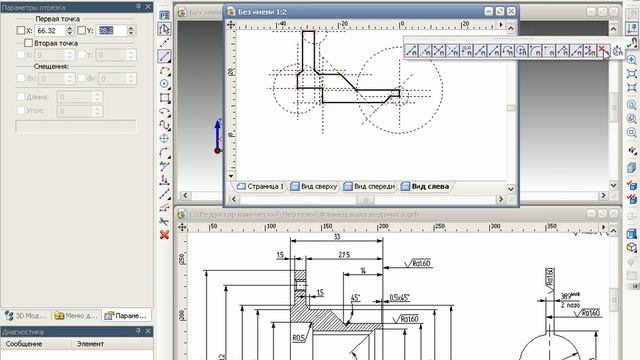
Task: Select the line segment tool
Action: pyautogui.click(x=164, y=56)
